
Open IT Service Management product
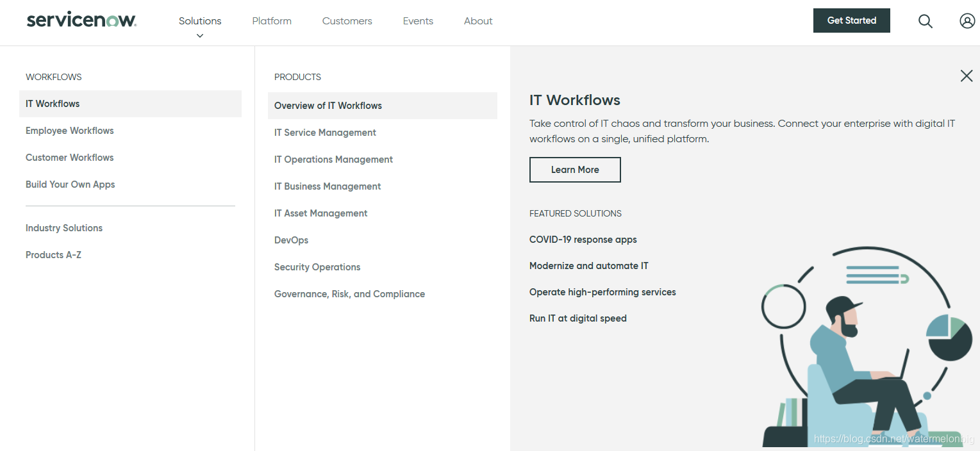325,133
